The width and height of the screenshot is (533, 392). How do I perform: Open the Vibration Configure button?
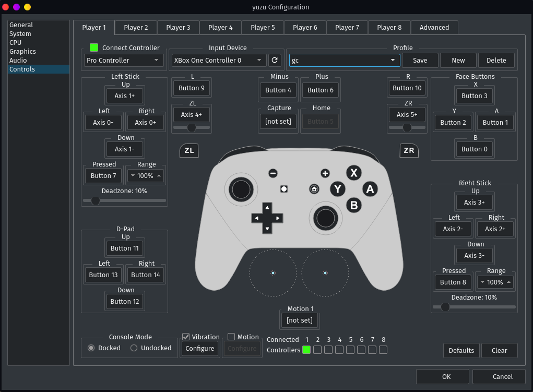tap(199, 349)
